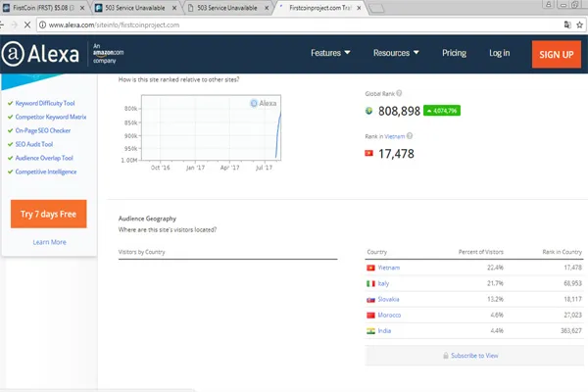Click the Slovakia flag icon

point(370,299)
